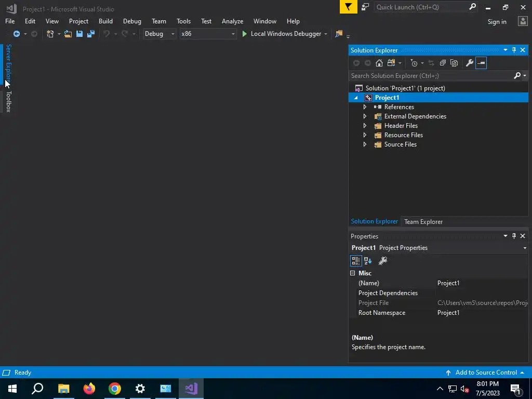The height and width of the screenshot is (399, 532).
Task: Click the account avatar icon by Sign in
Action: coord(523,21)
